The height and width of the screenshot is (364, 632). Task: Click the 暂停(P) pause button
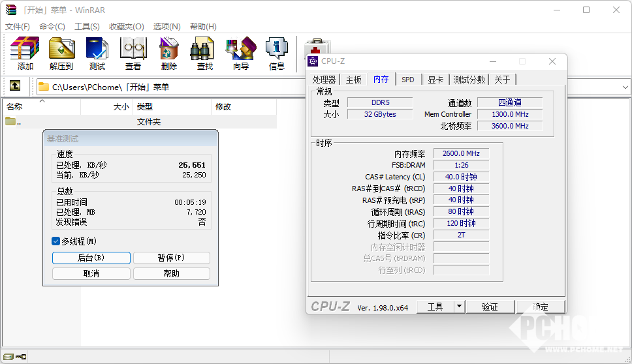pyautogui.click(x=171, y=258)
